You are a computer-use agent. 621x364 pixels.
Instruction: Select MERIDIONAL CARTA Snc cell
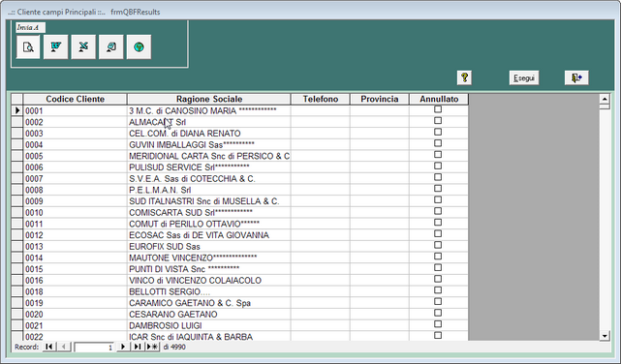pos(208,156)
